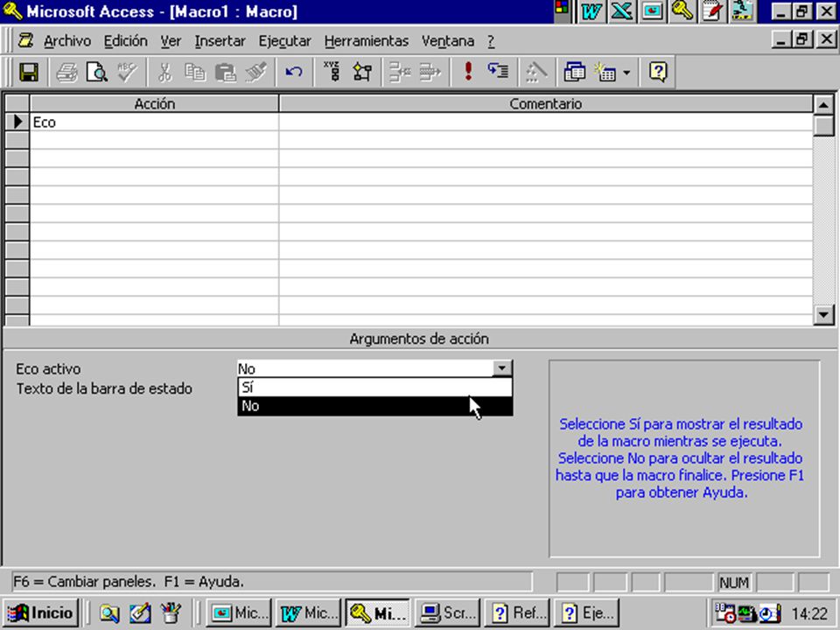The width and height of the screenshot is (840, 630).
Task: Open Print Preview from the toolbar
Action: [x=97, y=72]
